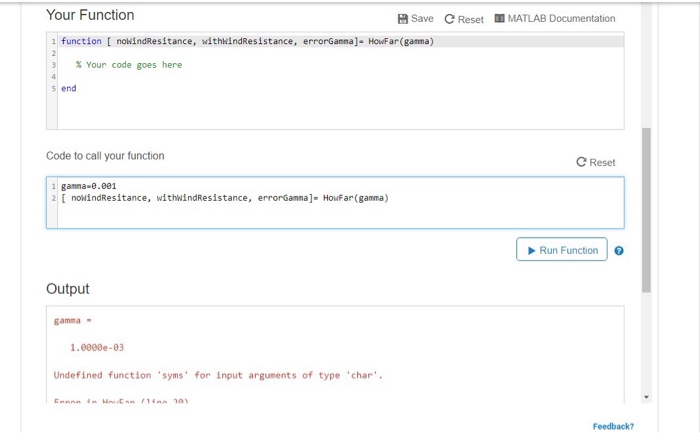
Task: Click inside the Your Function code editor
Action: 335,81
